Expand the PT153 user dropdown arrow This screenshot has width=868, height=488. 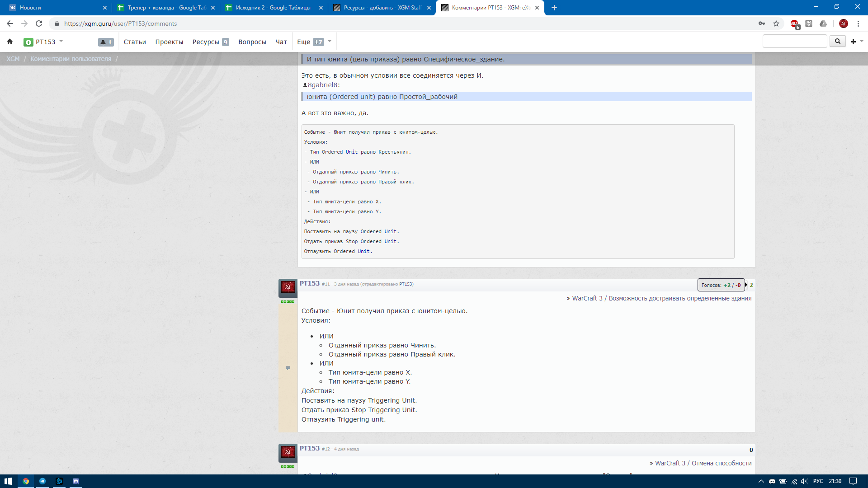tap(61, 42)
